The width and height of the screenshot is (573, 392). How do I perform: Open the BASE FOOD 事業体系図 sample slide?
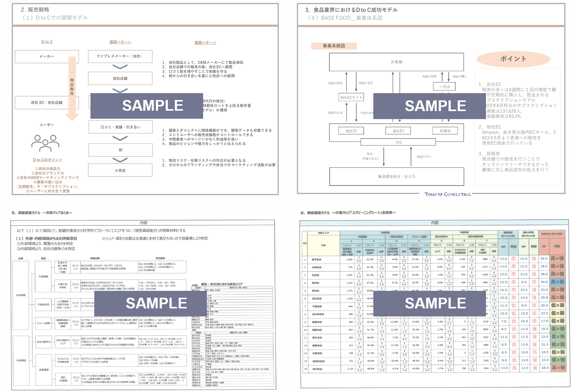click(431, 98)
